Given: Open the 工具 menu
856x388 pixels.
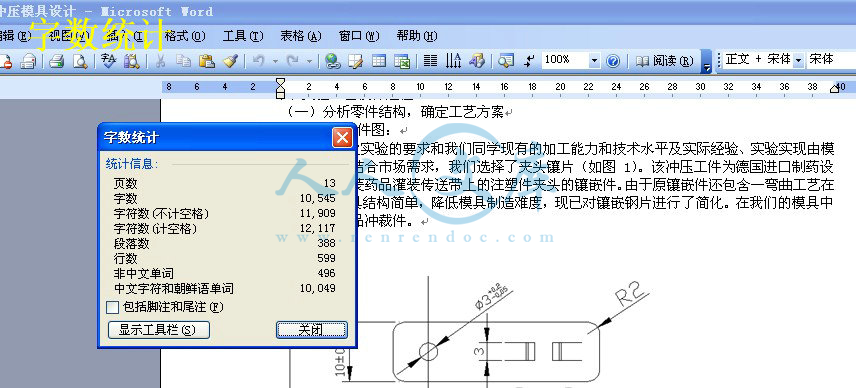Looking at the screenshot, I should [x=243, y=36].
